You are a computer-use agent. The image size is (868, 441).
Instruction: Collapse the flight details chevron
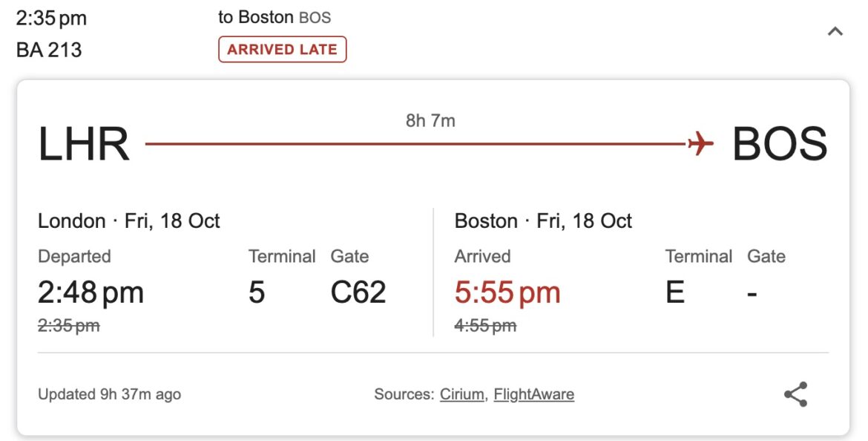click(x=835, y=31)
